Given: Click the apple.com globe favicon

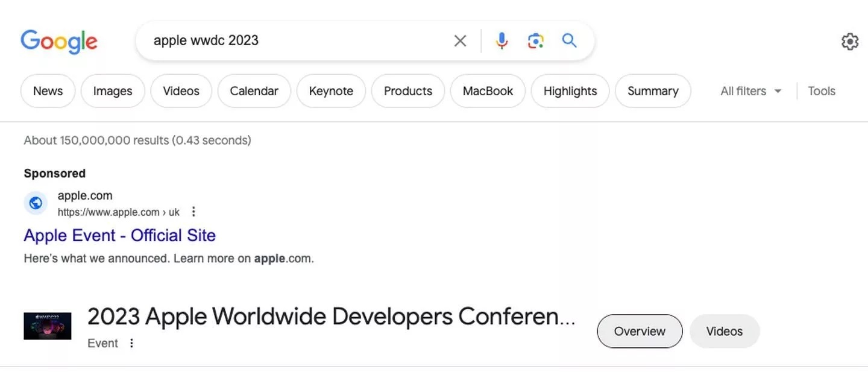Looking at the screenshot, I should (x=36, y=203).
